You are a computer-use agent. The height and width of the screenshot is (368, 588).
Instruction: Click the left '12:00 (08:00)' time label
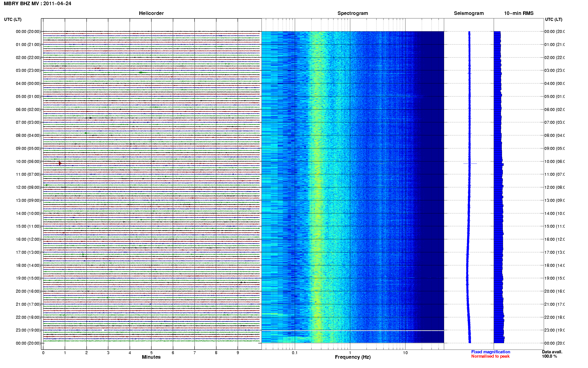point(28,187)
